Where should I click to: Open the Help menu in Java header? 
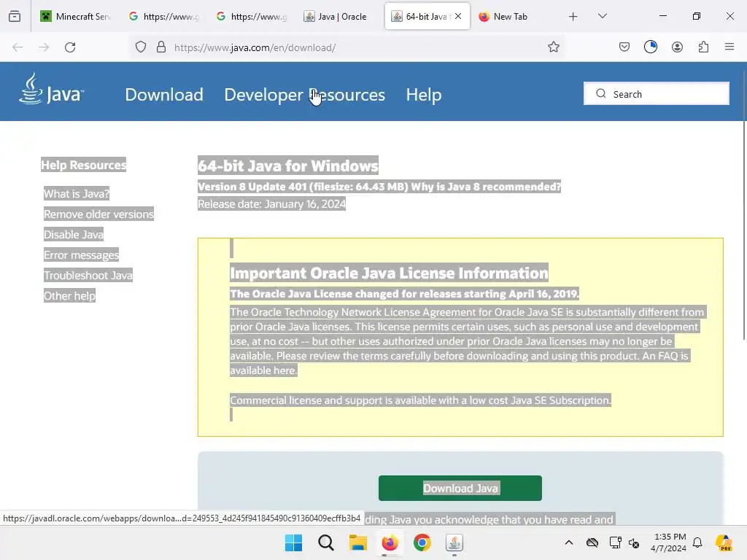coord(424,95)
